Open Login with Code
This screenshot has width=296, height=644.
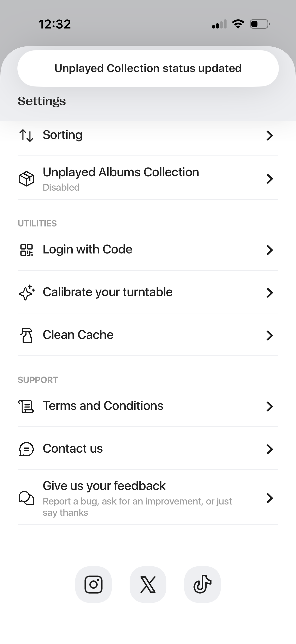(87, 250)
